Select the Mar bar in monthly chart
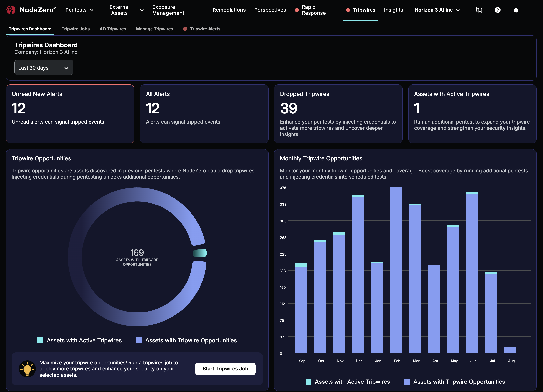The width and height of the screenshot is (543, 392). pos(415,279)
